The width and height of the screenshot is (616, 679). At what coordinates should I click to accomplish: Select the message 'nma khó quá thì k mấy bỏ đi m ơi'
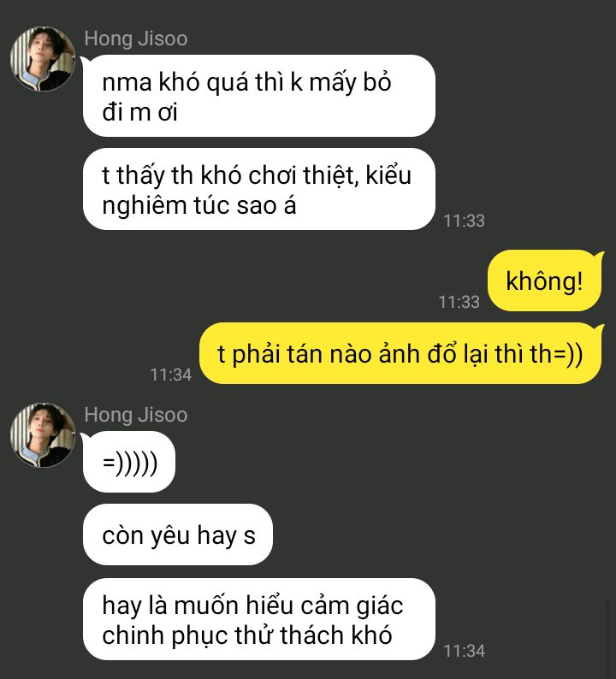(258, 96)
